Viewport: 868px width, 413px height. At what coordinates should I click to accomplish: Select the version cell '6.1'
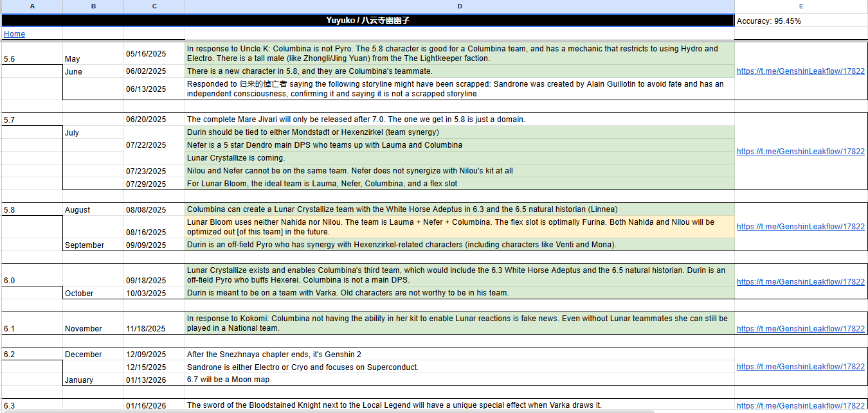tap(32, 323)
